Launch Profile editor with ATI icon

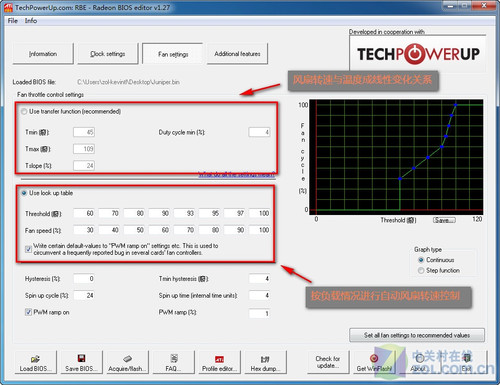point(219,362)
